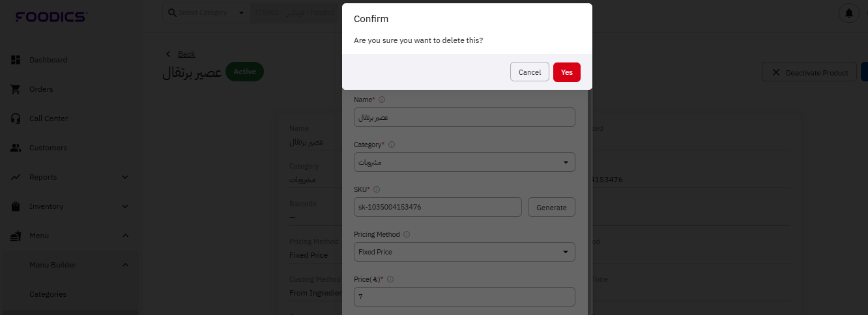Click the Dashboard grid icon

(16, 60)
